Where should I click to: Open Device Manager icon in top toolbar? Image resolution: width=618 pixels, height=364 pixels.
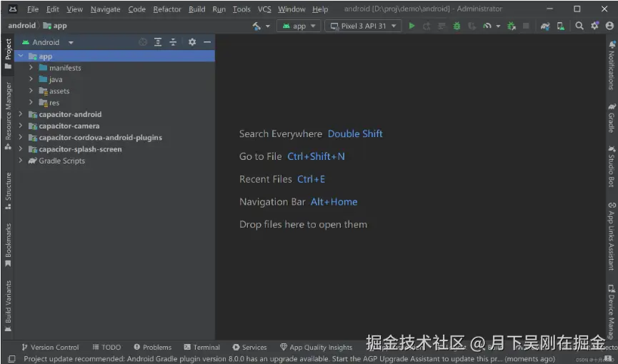point(560,26)
